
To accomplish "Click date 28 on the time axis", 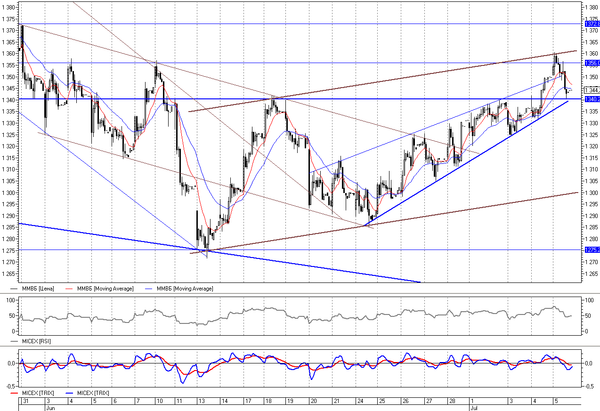I will [452, 401].
